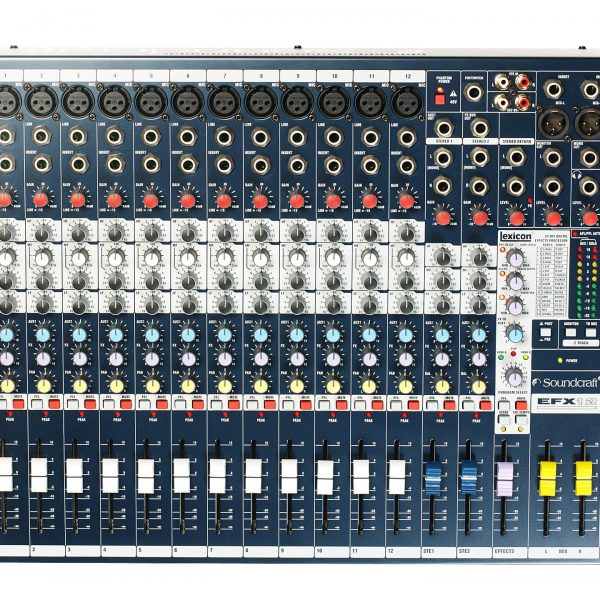Click the blue STE1 fader cap
600x600 pixels.
coord(432,478)
